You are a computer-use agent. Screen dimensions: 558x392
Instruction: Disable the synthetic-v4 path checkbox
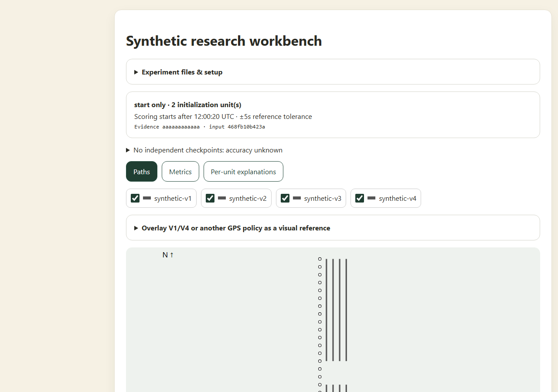pyautogui.click(x=360, y=198)
